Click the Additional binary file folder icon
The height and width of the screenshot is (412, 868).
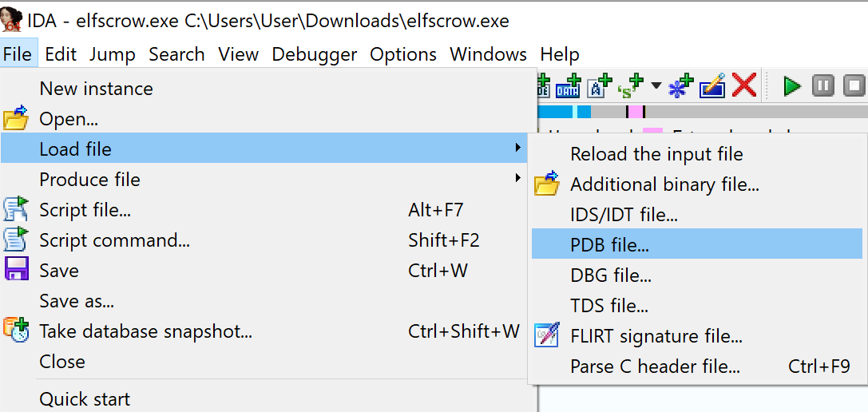[546, 184]
